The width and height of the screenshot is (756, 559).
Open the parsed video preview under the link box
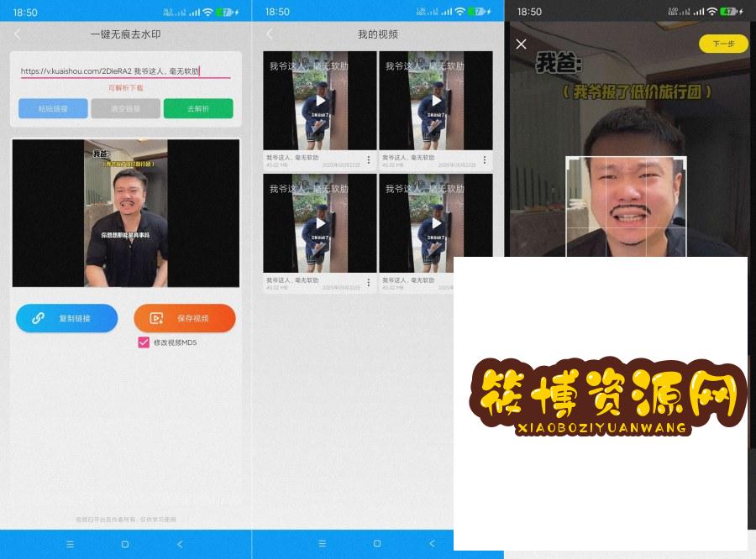pyautogui.click(x=126, y=213)
